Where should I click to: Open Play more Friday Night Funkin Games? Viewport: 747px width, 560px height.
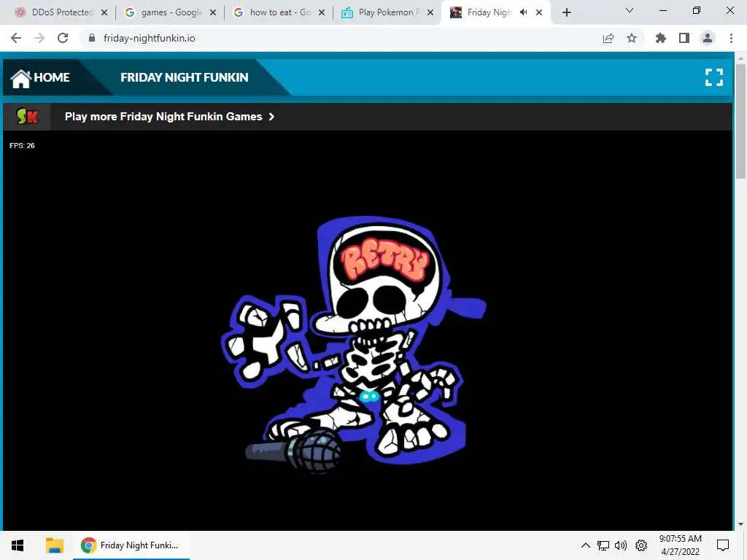[x=169, y=117]
